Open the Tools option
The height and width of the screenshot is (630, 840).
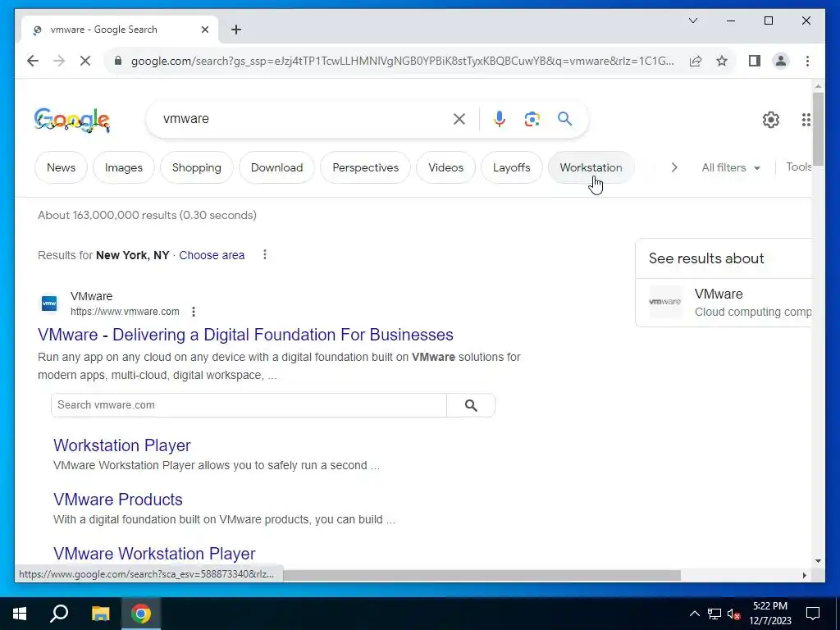pos(798,167)
